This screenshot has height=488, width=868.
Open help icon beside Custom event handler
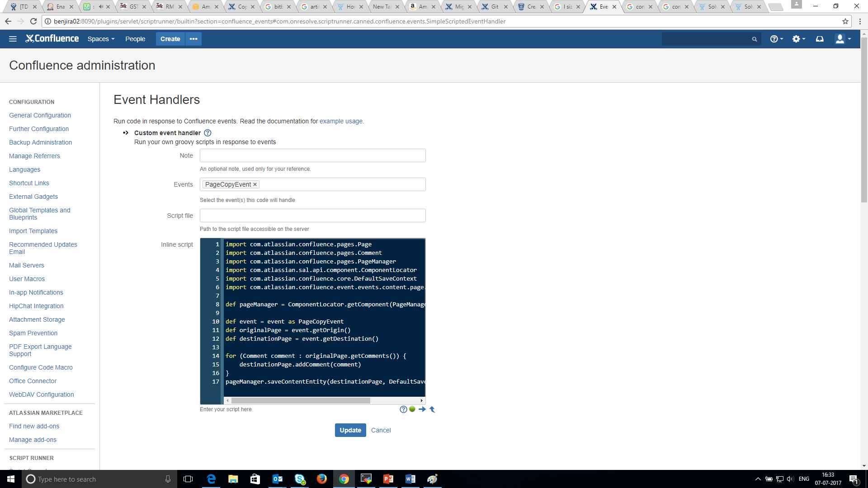pyautogui.click(x=208, y=133)
